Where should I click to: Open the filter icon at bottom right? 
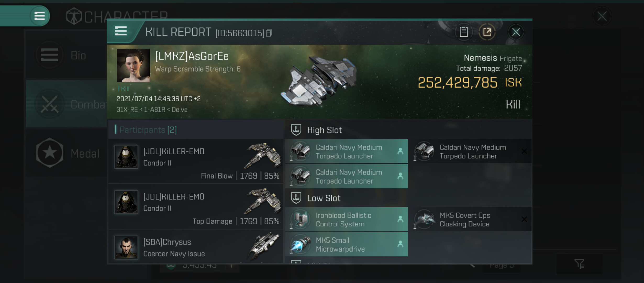(579, 264)
